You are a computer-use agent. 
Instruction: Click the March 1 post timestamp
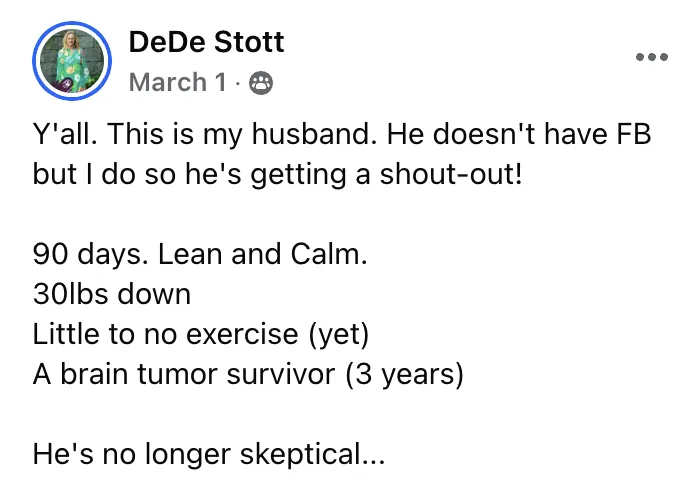[178, 82]
